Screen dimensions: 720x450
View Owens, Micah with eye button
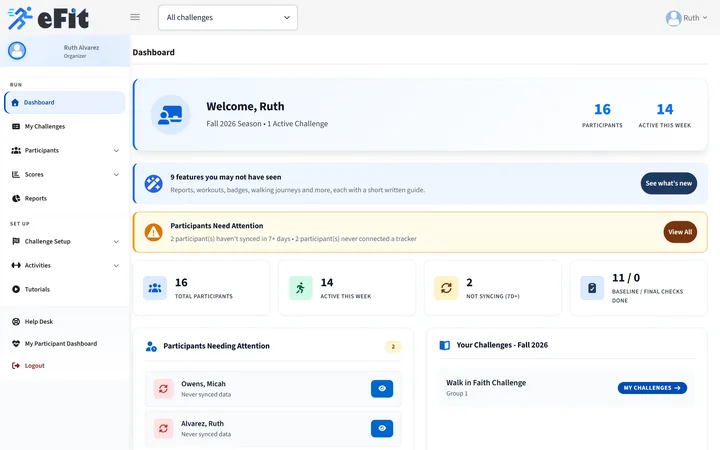(382, 388)
